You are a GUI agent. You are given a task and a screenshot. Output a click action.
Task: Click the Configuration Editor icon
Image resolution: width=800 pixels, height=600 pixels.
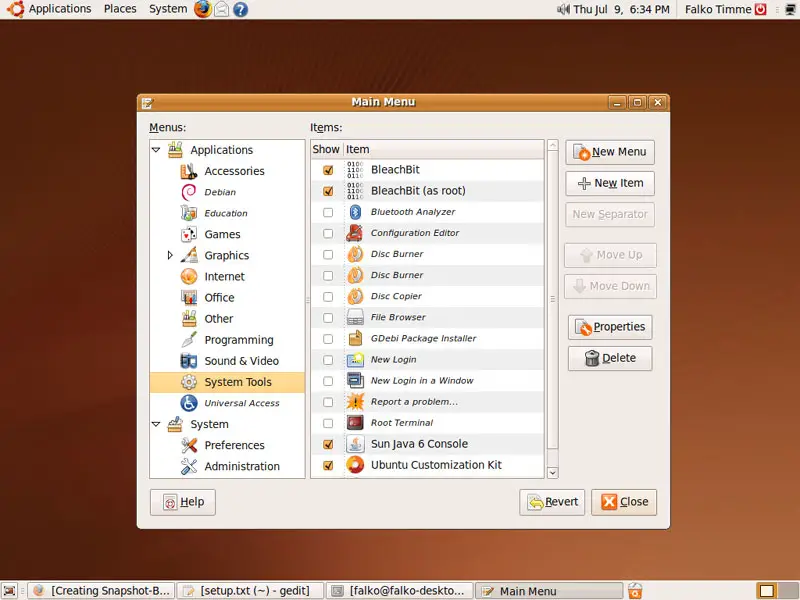point(355,233)
